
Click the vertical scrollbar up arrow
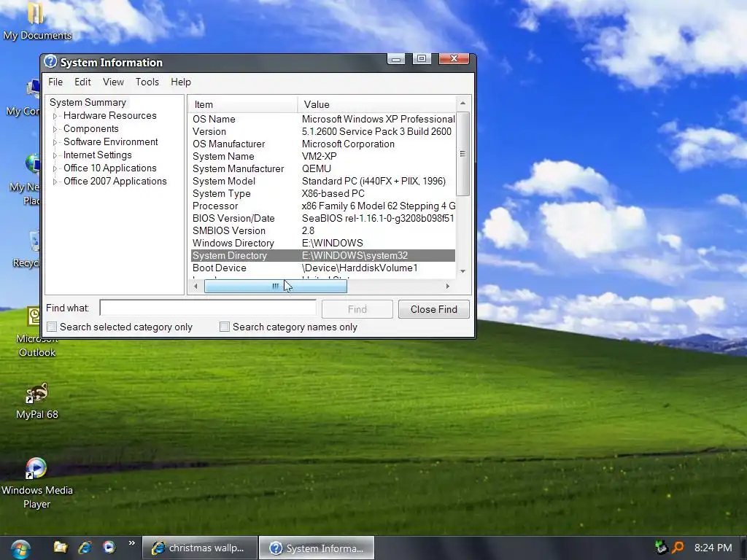[x=462, y=104]
